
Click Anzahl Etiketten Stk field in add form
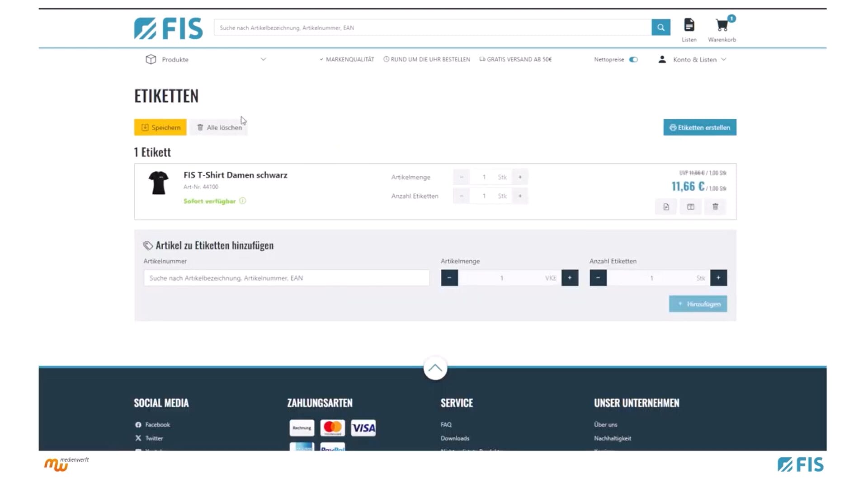click(658, 278)
